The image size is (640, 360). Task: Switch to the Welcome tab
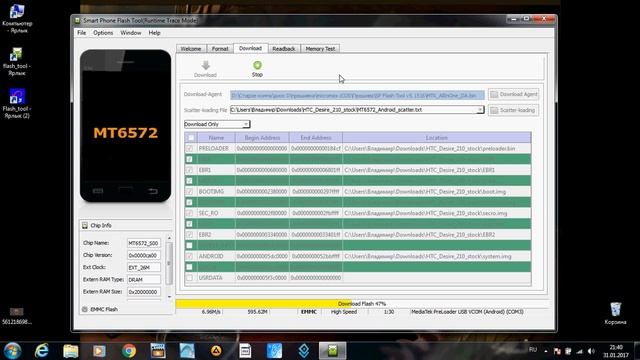(x=191, y=49)
